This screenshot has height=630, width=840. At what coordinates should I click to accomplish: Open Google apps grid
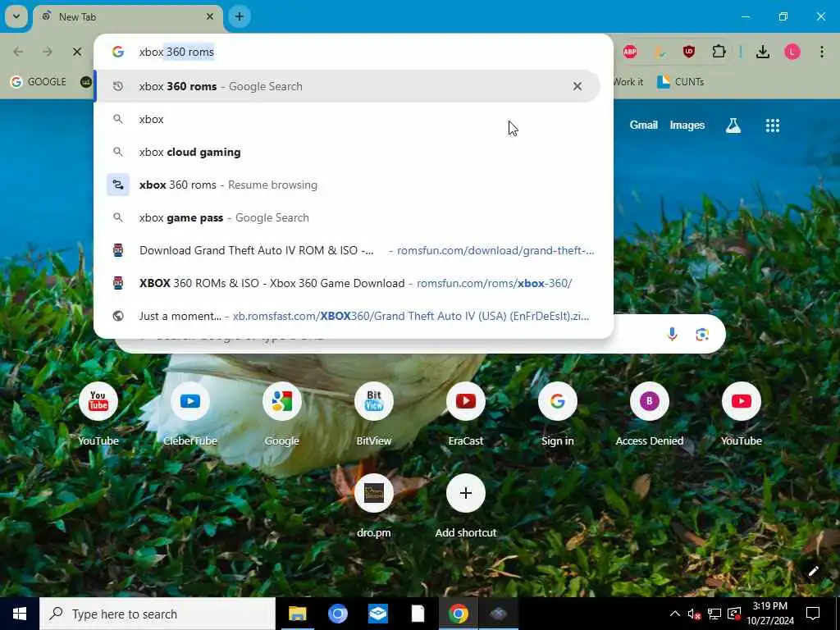coord(773,126)
